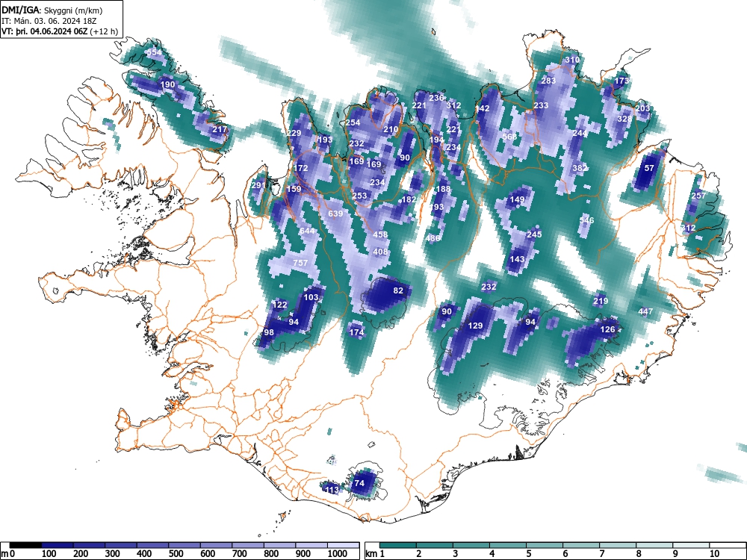
Task: Click the visibility value 219 on the map
Action: pos(601,301)
